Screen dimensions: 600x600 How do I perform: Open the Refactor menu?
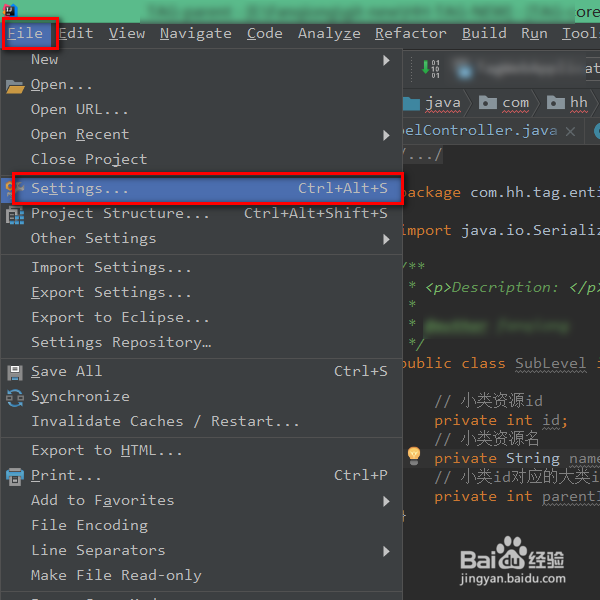411,34
